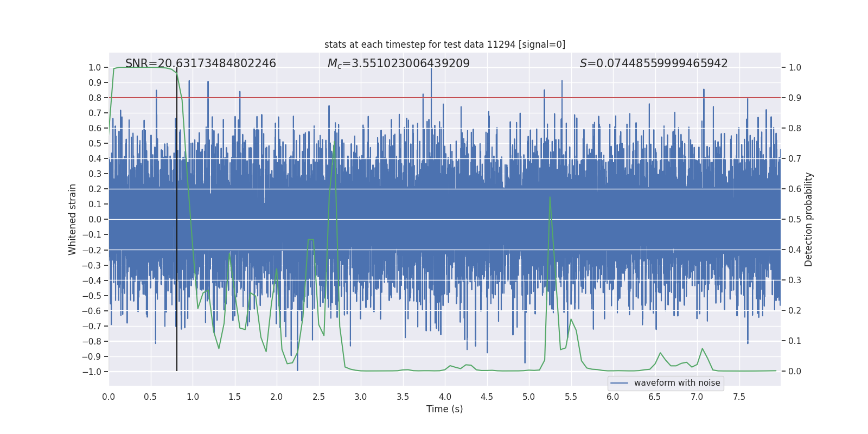868x434 pixels.
Task: Click the blue line sample in legend
Action: pyautogui.click(x=620, y=383)
